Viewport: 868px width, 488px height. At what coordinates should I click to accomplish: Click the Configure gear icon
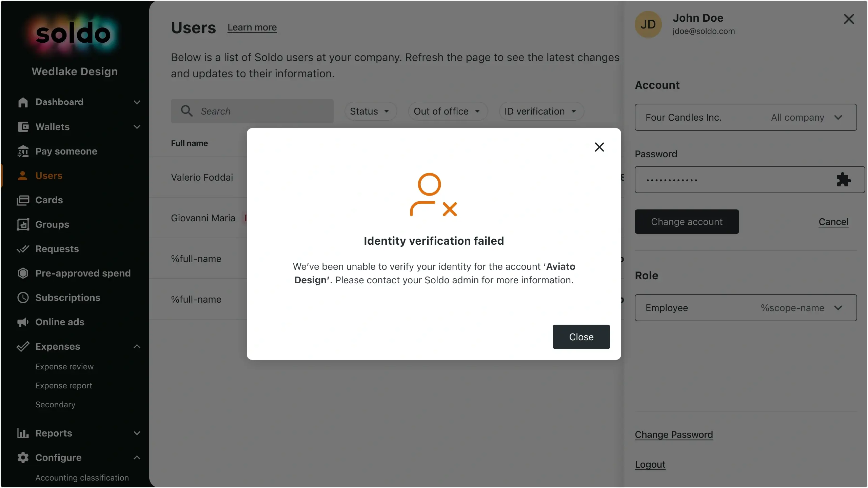(x=23, y=457)
